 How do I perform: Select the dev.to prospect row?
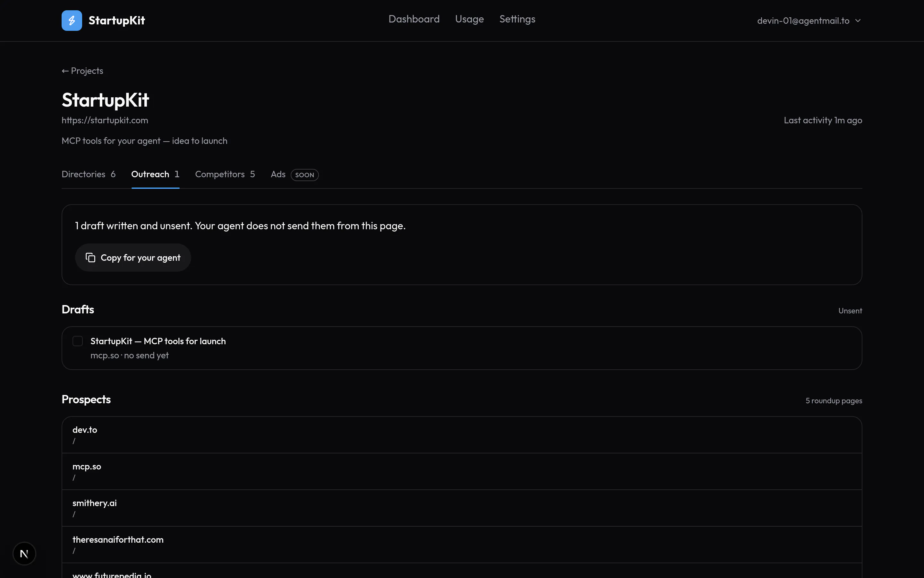pos(462,435)
